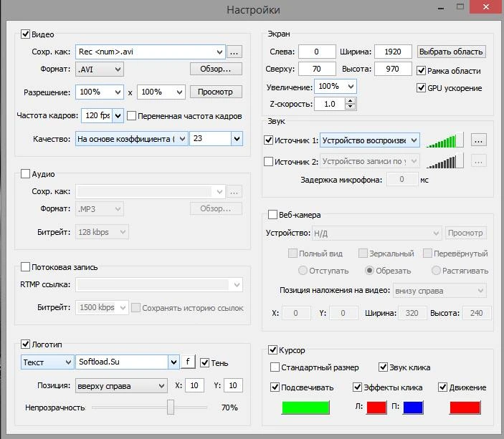Toggle the Курсор checkbox
The height and width of the screenshot is (439, 504).
click(272, 349)
